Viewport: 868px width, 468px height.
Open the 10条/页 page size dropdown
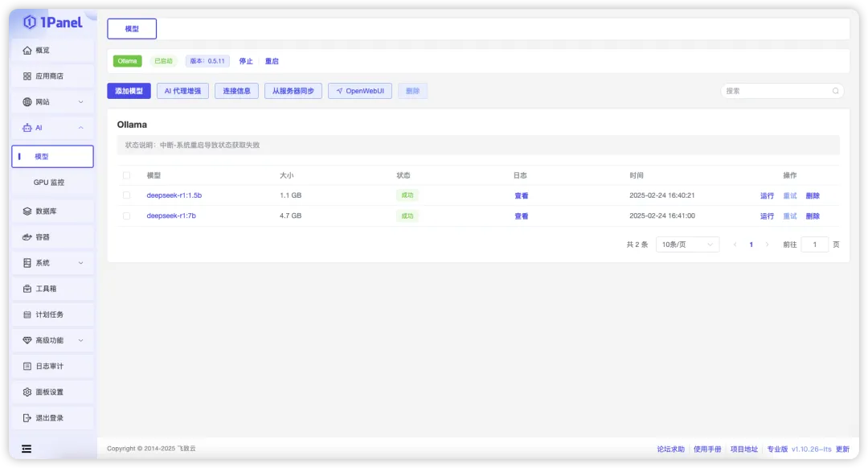(x=687, y=244)
